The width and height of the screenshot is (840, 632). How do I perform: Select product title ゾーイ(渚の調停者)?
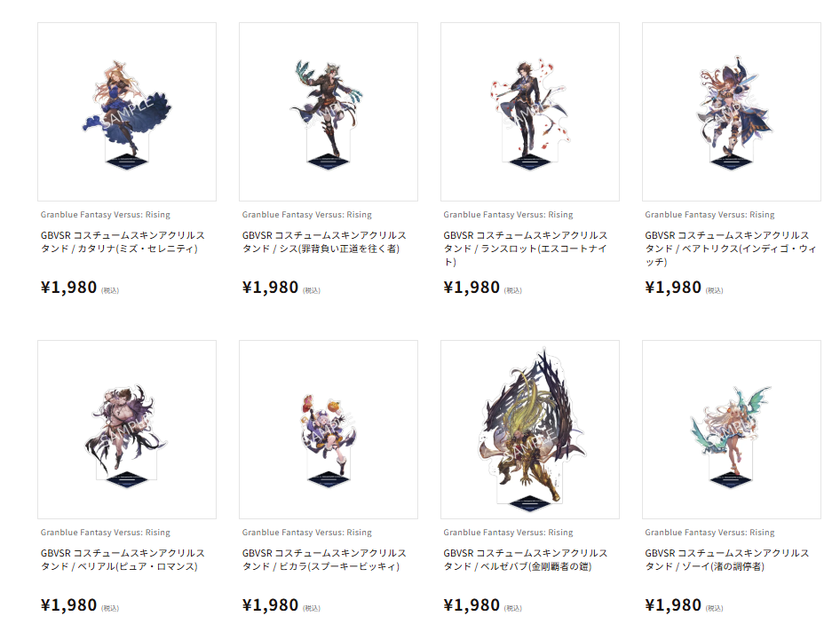point(727,560)
